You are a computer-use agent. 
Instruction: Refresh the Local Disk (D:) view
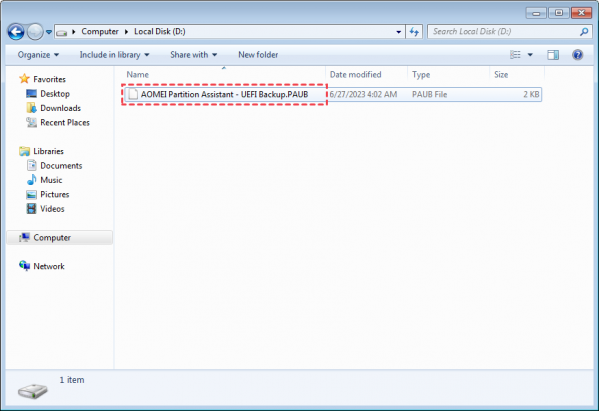[x=414, y=32]
